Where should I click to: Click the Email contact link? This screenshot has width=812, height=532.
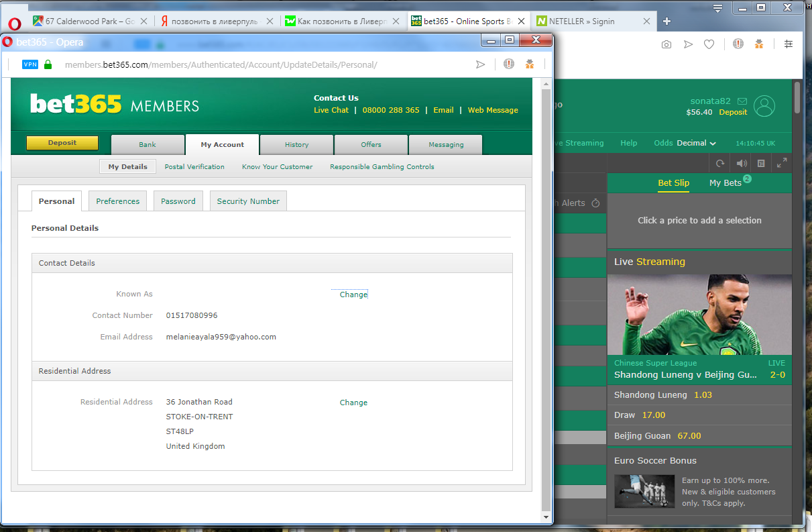(443, 110)
